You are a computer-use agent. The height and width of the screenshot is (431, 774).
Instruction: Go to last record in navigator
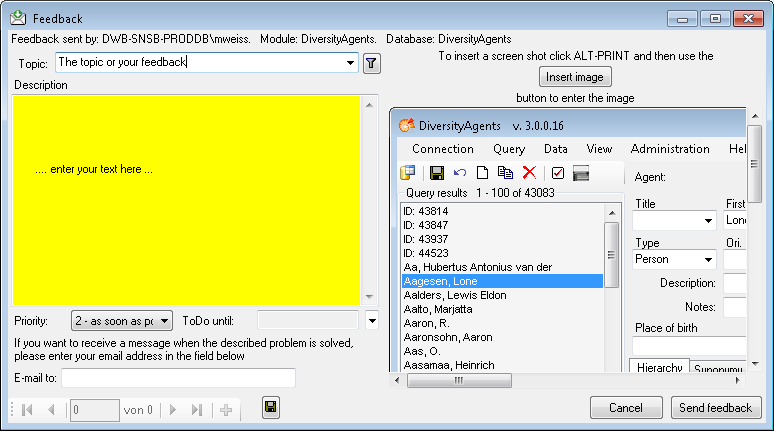[197, 410]
